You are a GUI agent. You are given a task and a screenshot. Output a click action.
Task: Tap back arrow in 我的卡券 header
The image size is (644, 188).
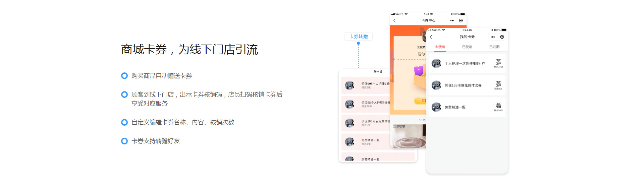[431, 37]
